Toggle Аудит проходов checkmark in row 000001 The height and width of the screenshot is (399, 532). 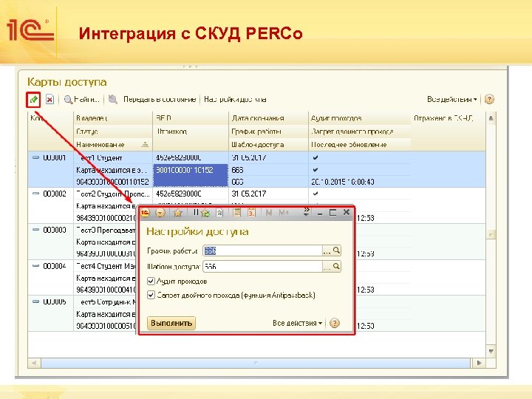316,157
